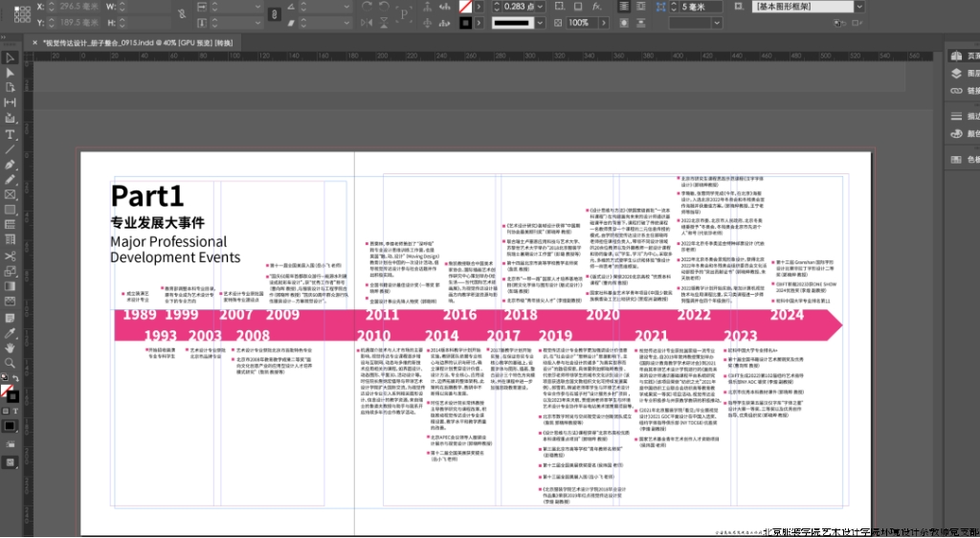This screenshot has height=538, width=980.
Task: Click the fill color swatch in control bar
Action: pyautogui.click(x=465, y=7)
